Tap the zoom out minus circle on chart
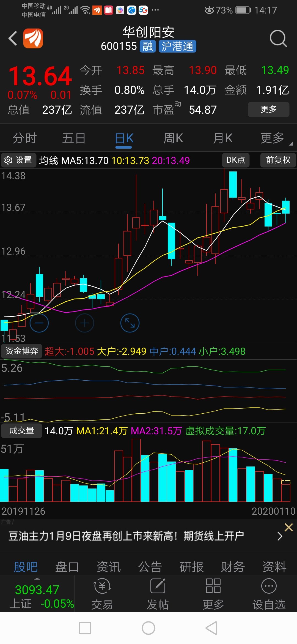 39,323
